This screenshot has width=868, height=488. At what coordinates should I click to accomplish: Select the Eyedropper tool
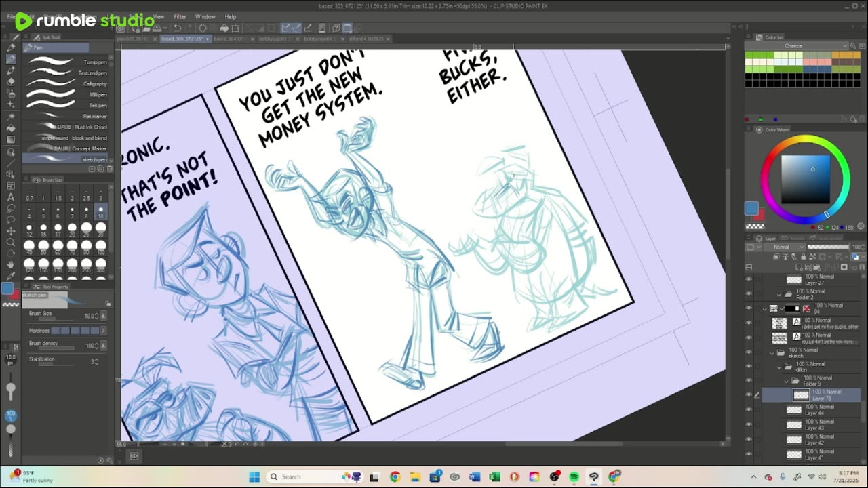tap(11, 275)
